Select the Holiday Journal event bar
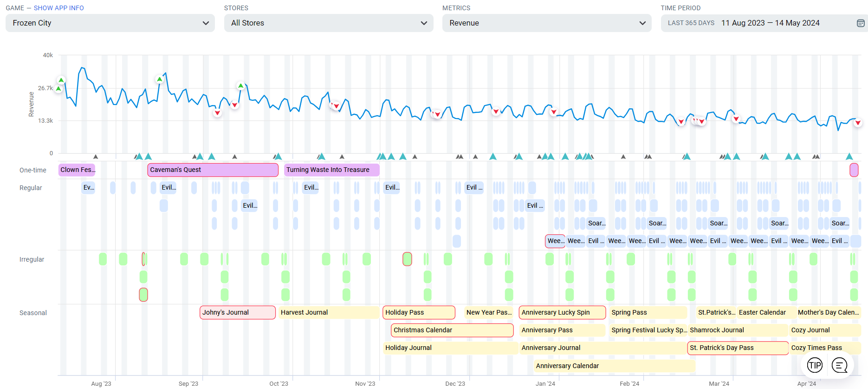This screenshot has width=868, height=389. [450, 348]
